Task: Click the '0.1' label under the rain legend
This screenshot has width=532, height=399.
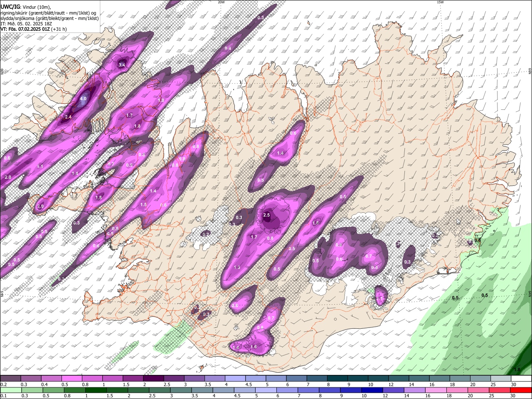Action: pos(3,396)
